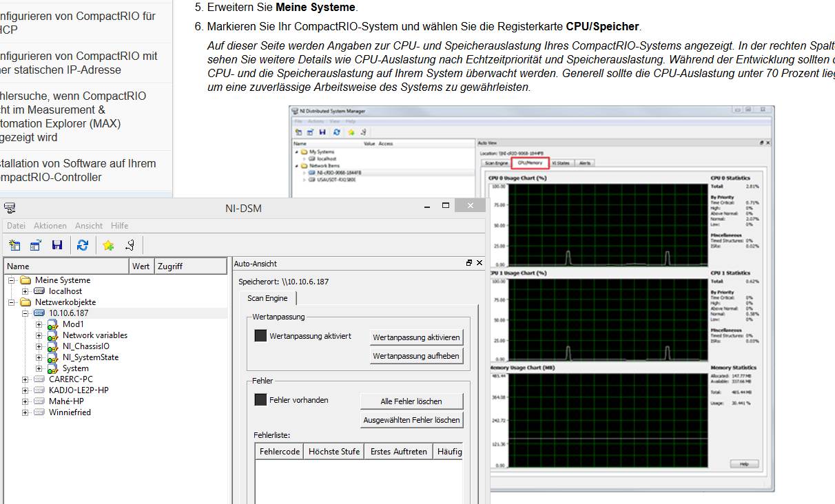Collapse the Meine Systeme tree node
Viewport: 835px width, 504px height.
click(12, 280)
